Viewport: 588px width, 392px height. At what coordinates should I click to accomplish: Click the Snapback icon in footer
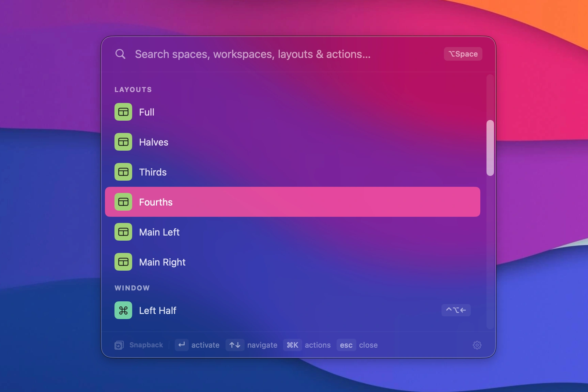119,345
